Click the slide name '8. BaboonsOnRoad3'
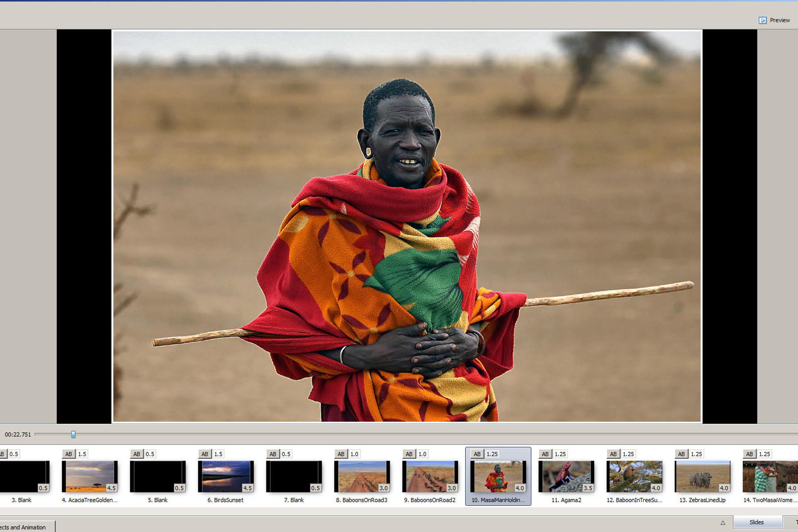798x532 pixels. pos(362,500)
